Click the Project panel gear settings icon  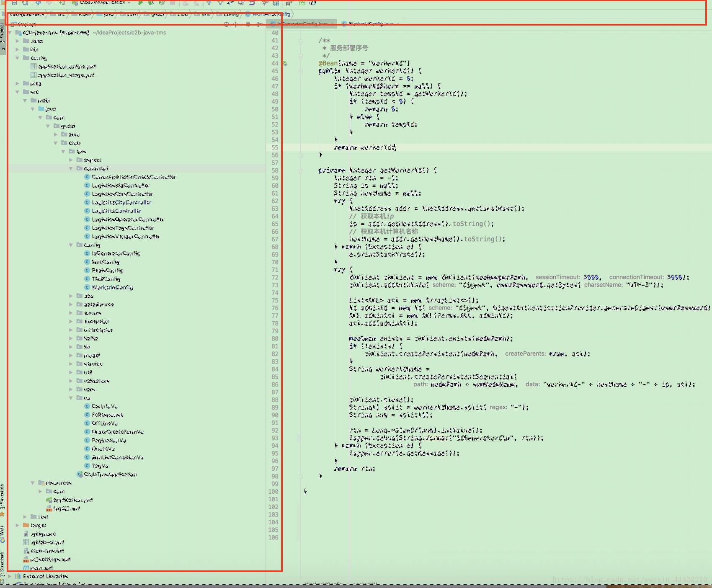point(248,24)
